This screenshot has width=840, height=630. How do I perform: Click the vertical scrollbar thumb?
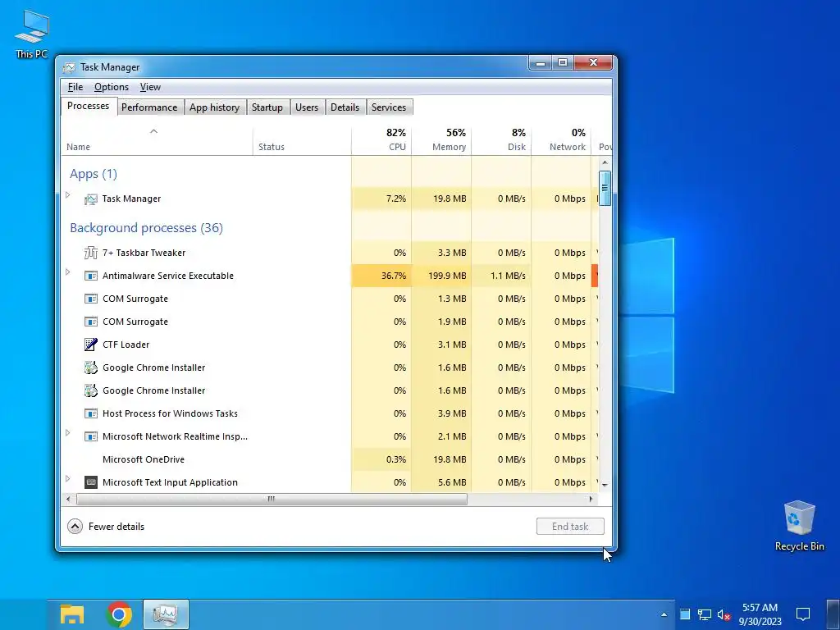click(605, 188)
